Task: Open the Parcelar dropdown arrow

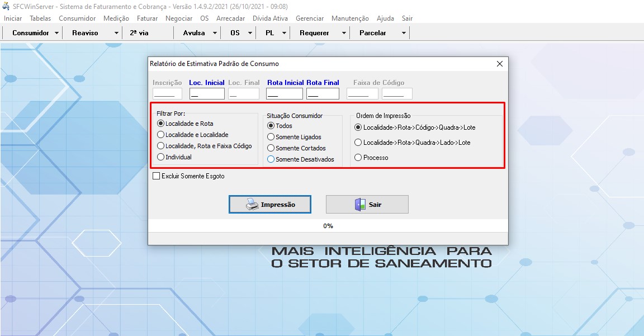Action: tap(404, 33)
